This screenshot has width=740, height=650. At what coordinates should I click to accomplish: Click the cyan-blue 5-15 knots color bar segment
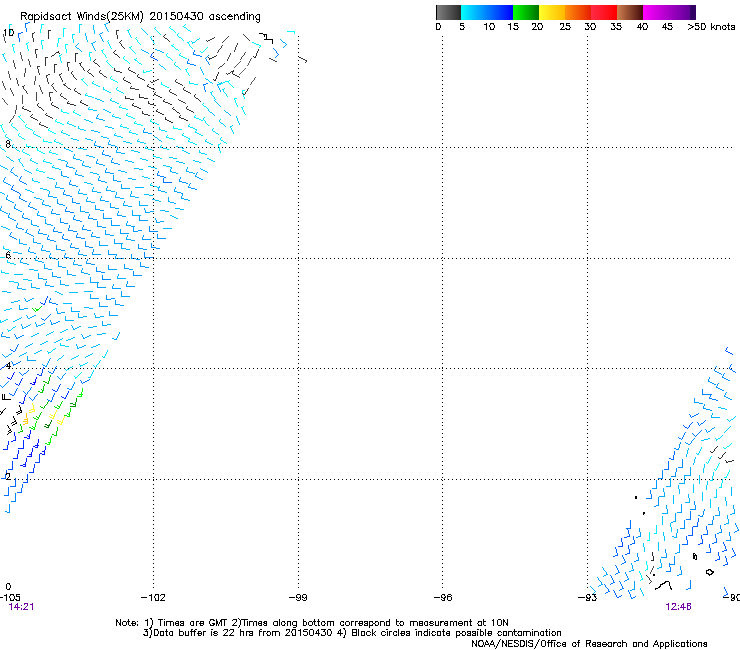(x=487, y=12)
